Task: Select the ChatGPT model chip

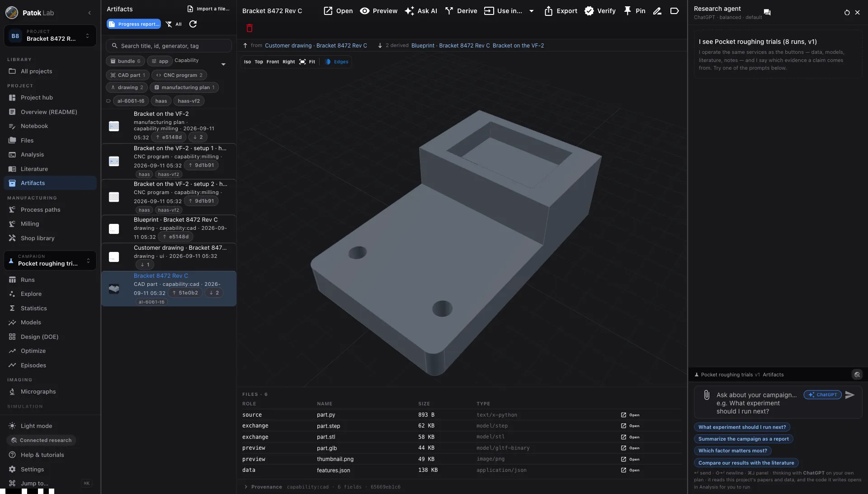Action: click(823, 395)
